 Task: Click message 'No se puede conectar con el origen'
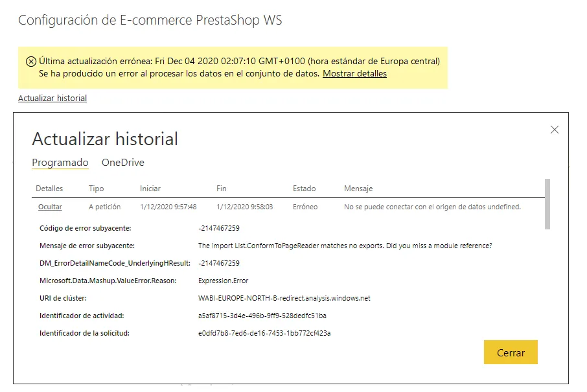tap(432, 207)
